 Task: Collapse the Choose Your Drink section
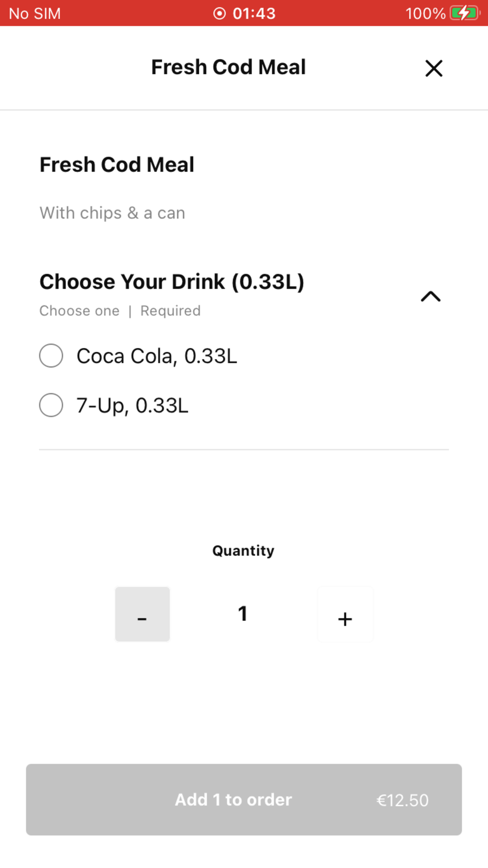click(431, 296)
